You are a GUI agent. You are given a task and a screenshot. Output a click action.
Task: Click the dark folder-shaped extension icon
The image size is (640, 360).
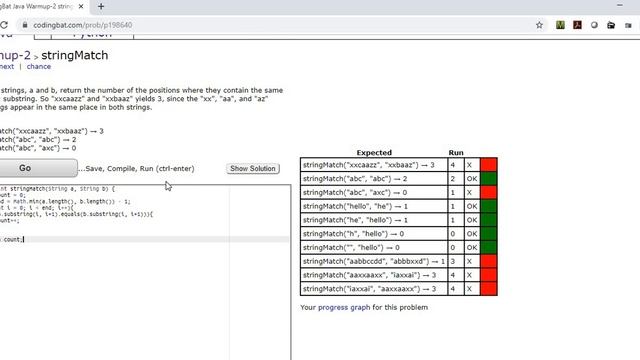pos(611,25)
